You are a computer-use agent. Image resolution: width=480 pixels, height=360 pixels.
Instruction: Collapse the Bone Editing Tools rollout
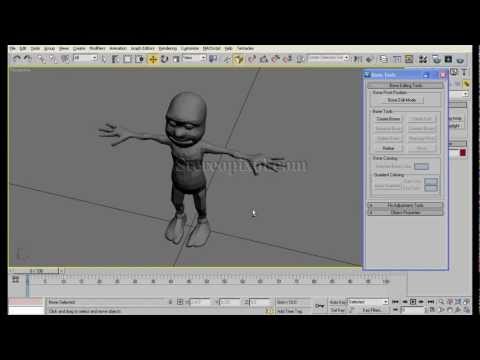point(405,85)
